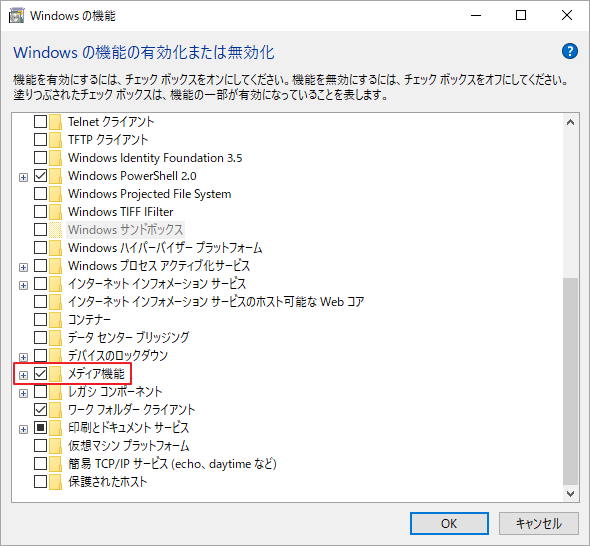Viewport: 590px width, 546px height.
Task: Click folder icon beside 保護されたホスト
Action: pos(56,482)
